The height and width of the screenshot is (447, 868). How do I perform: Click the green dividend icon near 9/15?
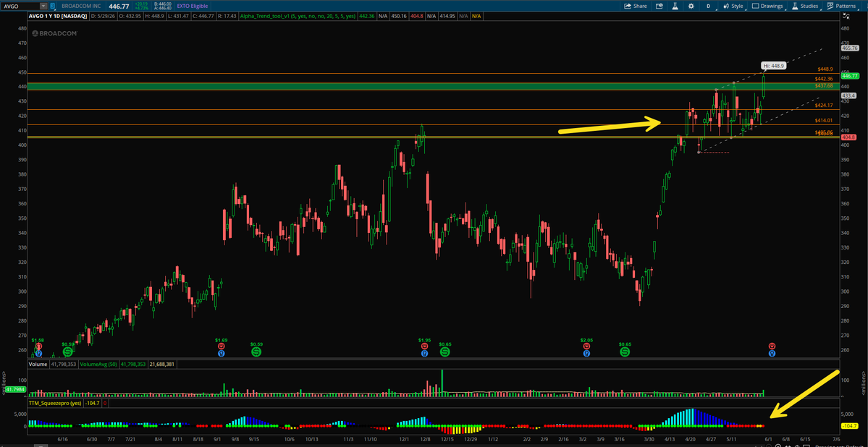(x=256, y=352)
